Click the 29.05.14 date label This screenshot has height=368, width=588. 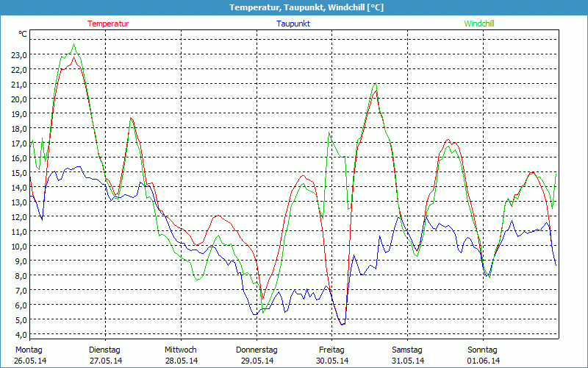(x=257, y=361)
